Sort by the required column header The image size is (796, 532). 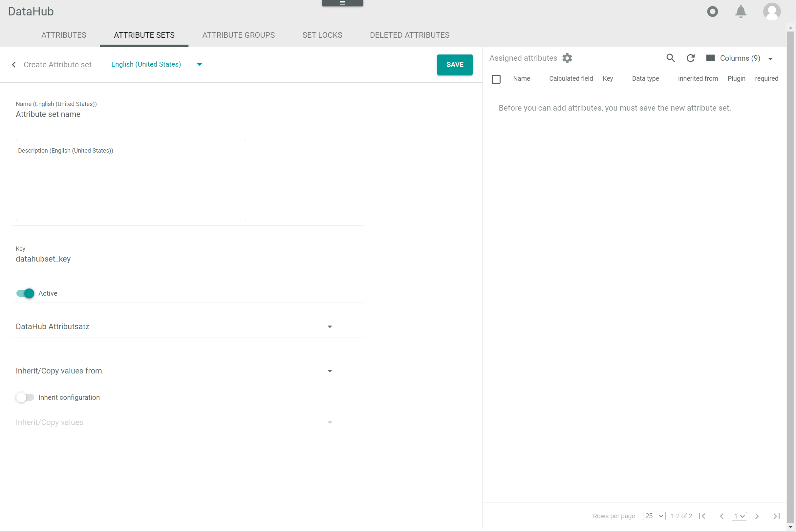click(x=766, y=78)
